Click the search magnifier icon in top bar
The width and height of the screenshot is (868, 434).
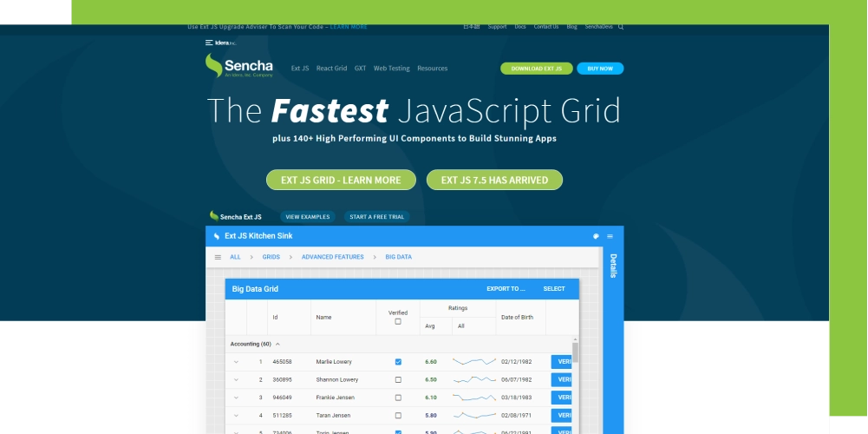621,27
